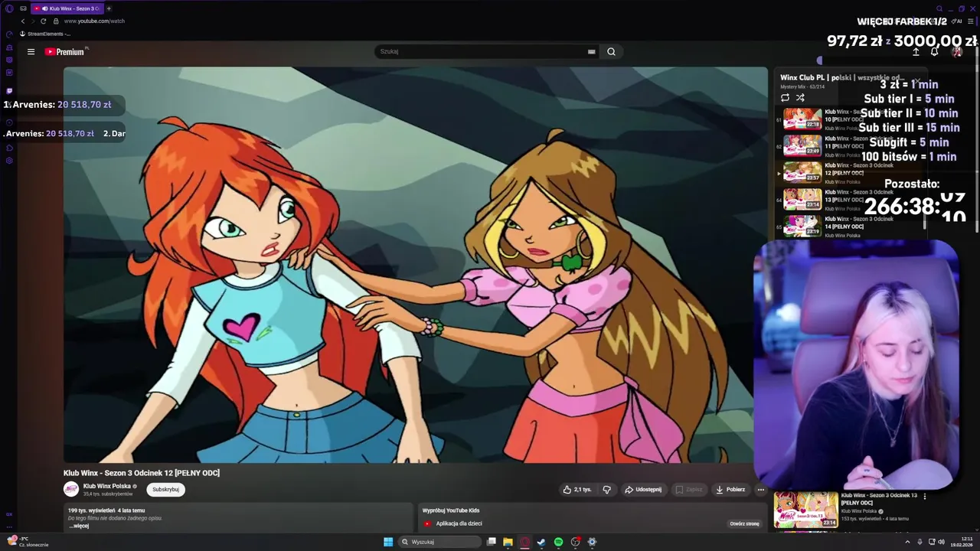Open File Explorer from the taskbar
The height and width of the screenshot is (551, 980).
click(x=507, y=542)
